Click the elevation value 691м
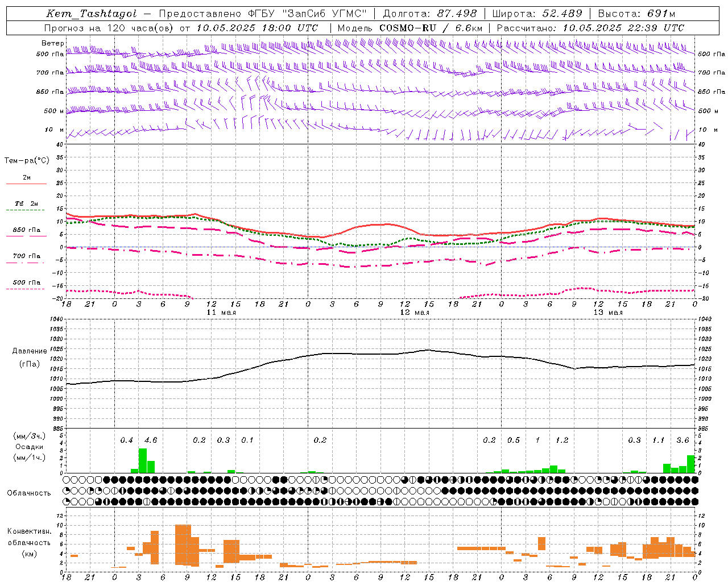Viewport: 728px width, 582px height. (662, 14)
